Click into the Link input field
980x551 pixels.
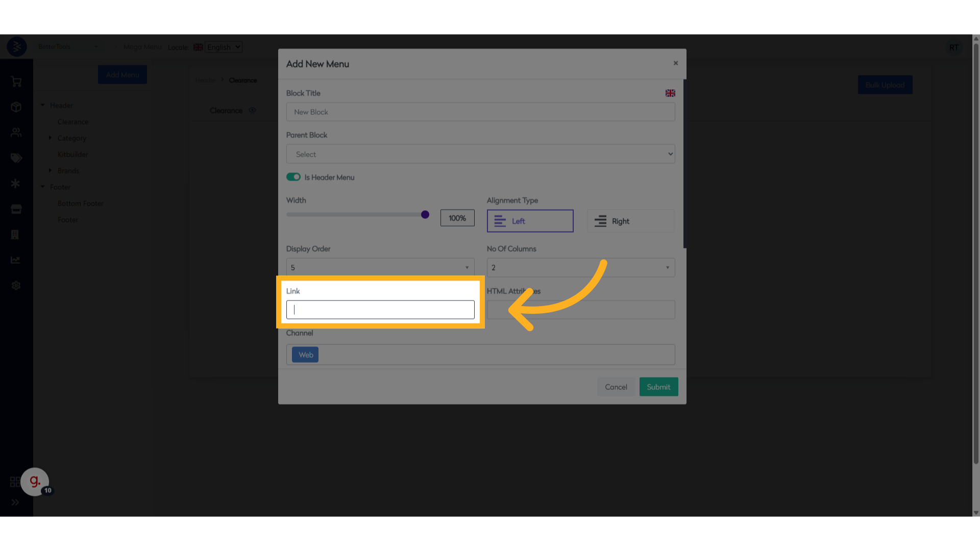click(x=380, y=310)
